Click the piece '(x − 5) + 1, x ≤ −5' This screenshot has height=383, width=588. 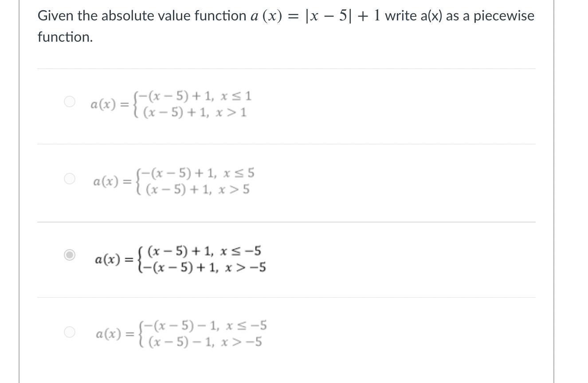coord(204,251)
